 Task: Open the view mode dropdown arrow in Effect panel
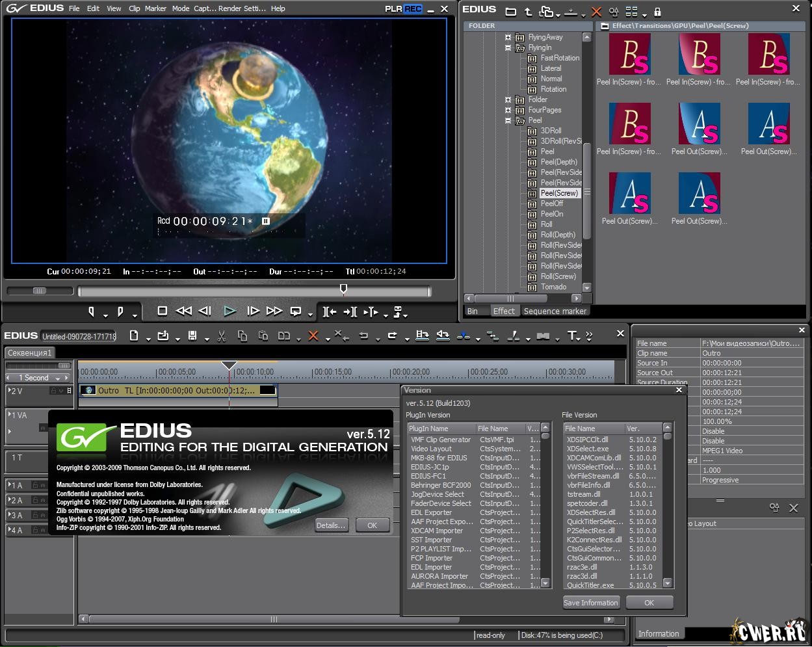coord(644,14)
